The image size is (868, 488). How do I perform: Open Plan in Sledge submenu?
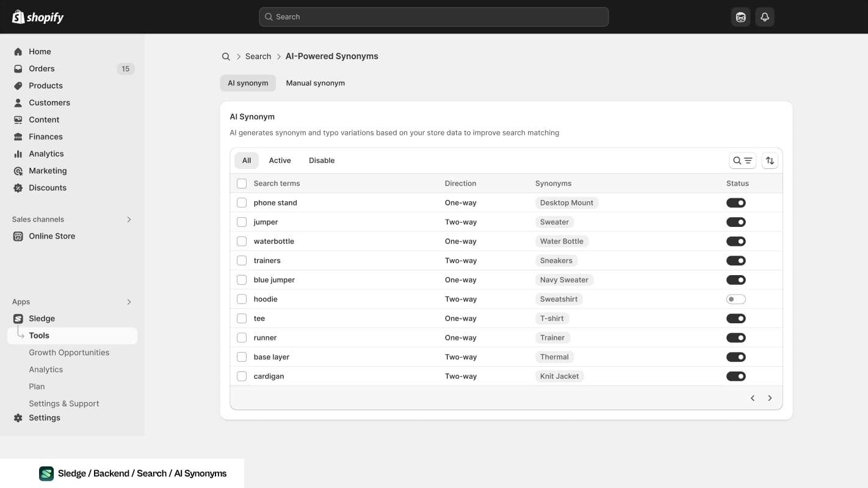coord(37,387)
